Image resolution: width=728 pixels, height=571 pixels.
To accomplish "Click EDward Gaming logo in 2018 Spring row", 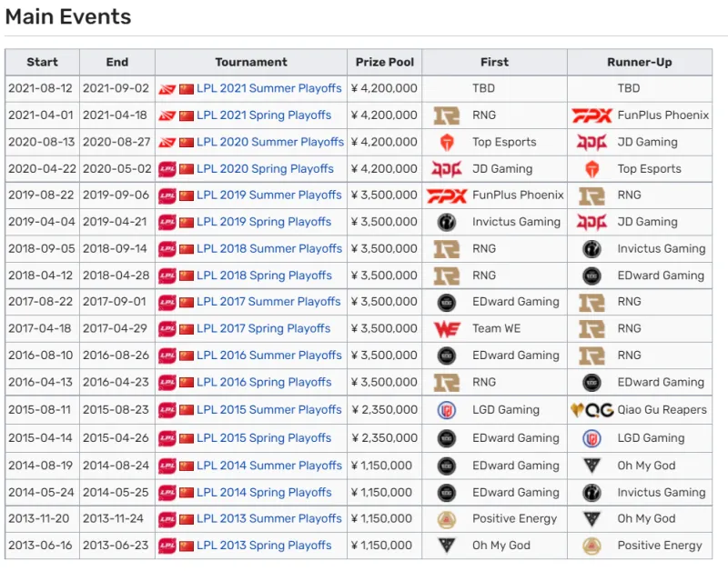I will point(591,275).
